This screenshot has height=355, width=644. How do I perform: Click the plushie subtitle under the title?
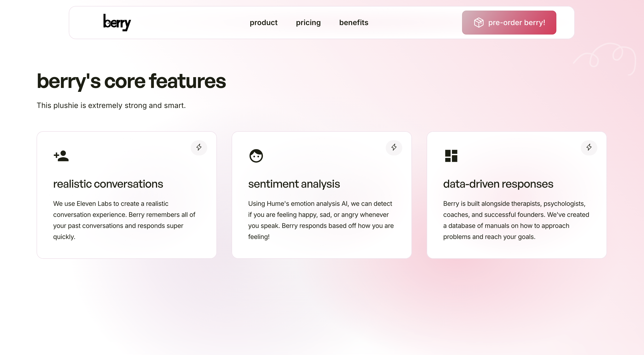coord(111,105)
